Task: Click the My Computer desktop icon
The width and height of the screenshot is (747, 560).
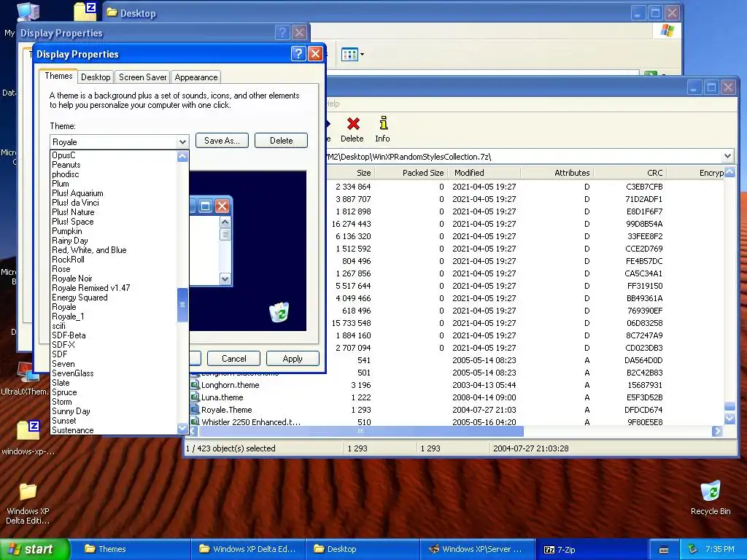Action: pos(28,12)
